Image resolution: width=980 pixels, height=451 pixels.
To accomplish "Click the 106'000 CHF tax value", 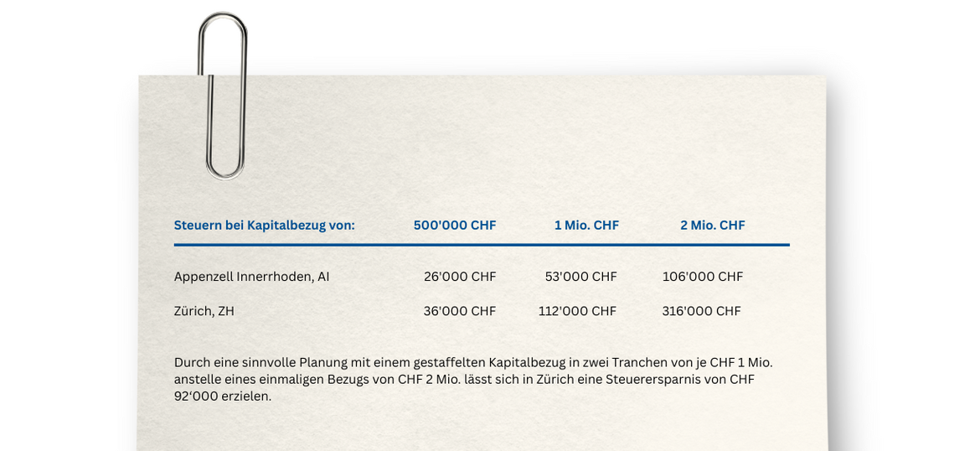I will (702, 277).
